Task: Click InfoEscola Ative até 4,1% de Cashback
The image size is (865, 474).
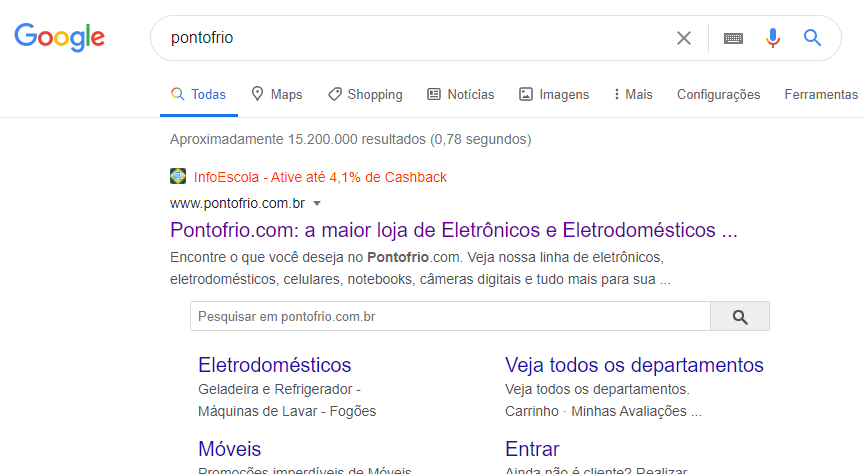Action: point(320,177)
